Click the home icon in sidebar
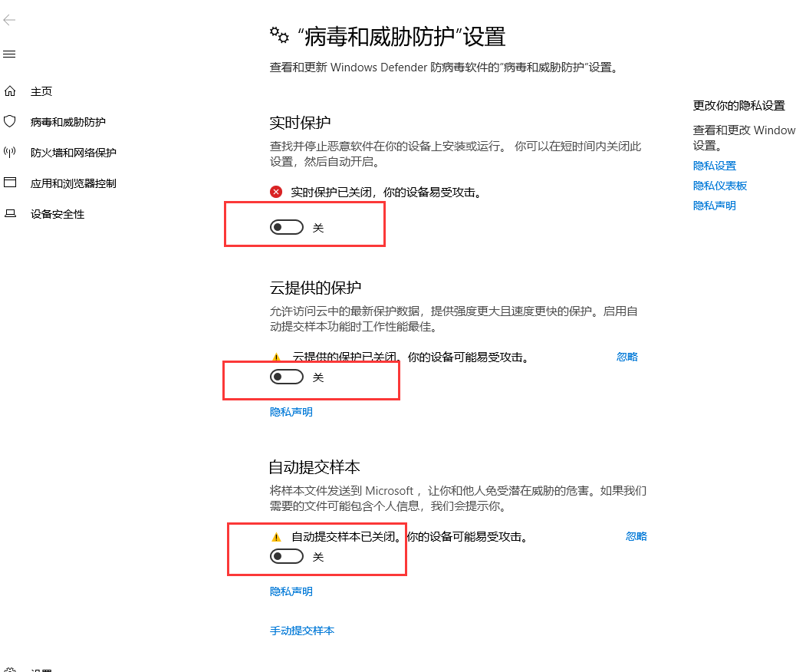The width and height of the screenshot is (796, 672). click(10, 91)
